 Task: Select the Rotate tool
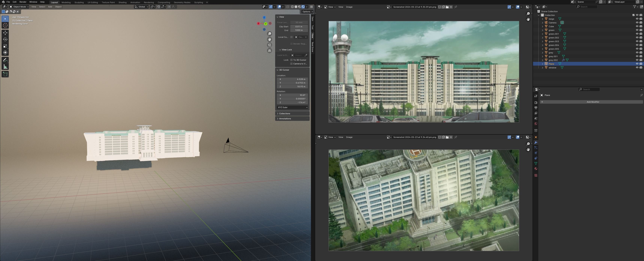pyautogui.click(x=5, y=39)
